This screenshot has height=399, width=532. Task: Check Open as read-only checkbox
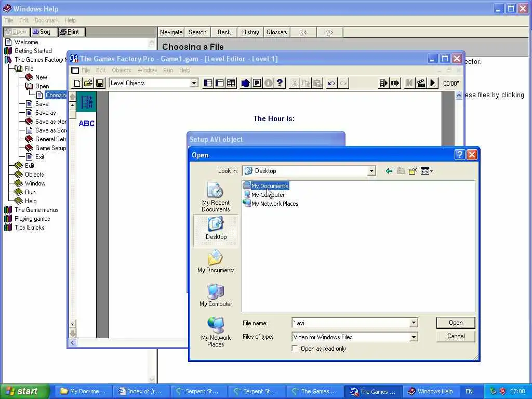click(x=295, y=349)
